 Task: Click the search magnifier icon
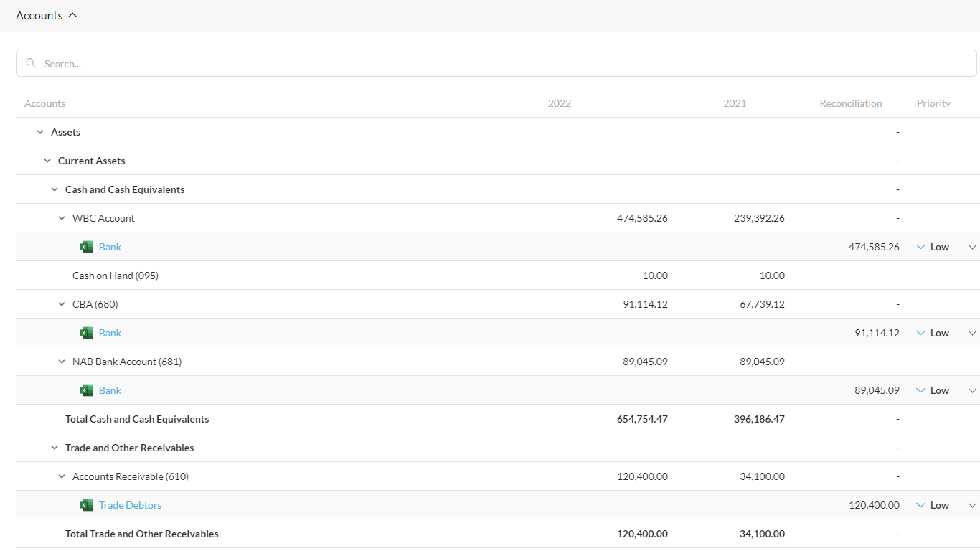31,63
